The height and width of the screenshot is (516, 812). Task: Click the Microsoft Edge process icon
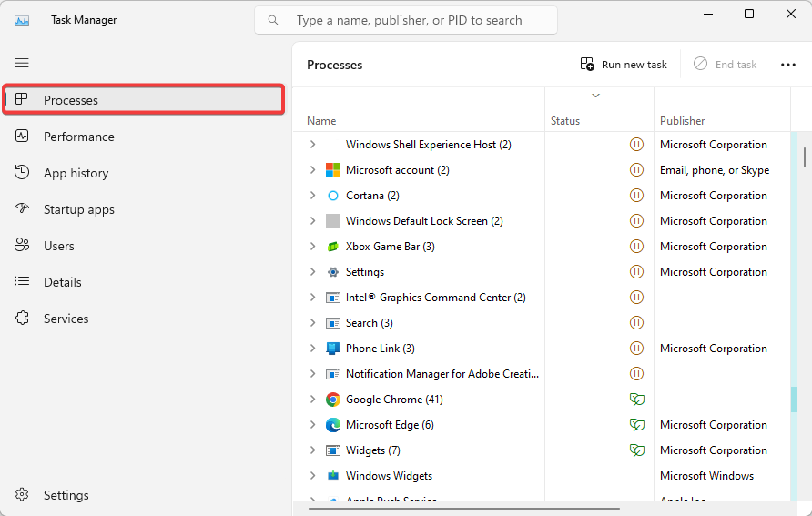click(333, 425)
